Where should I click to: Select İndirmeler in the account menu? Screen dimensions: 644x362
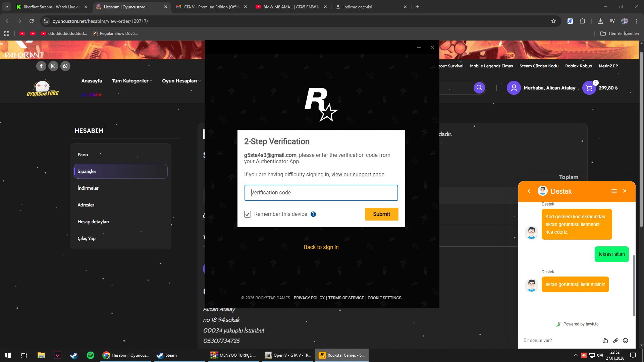tap(88, 188)
